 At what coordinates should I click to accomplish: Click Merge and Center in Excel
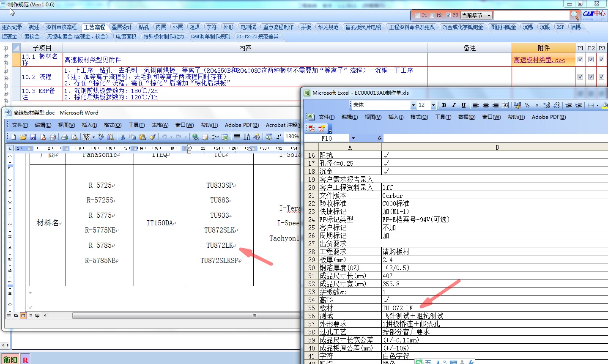point(505,105)
